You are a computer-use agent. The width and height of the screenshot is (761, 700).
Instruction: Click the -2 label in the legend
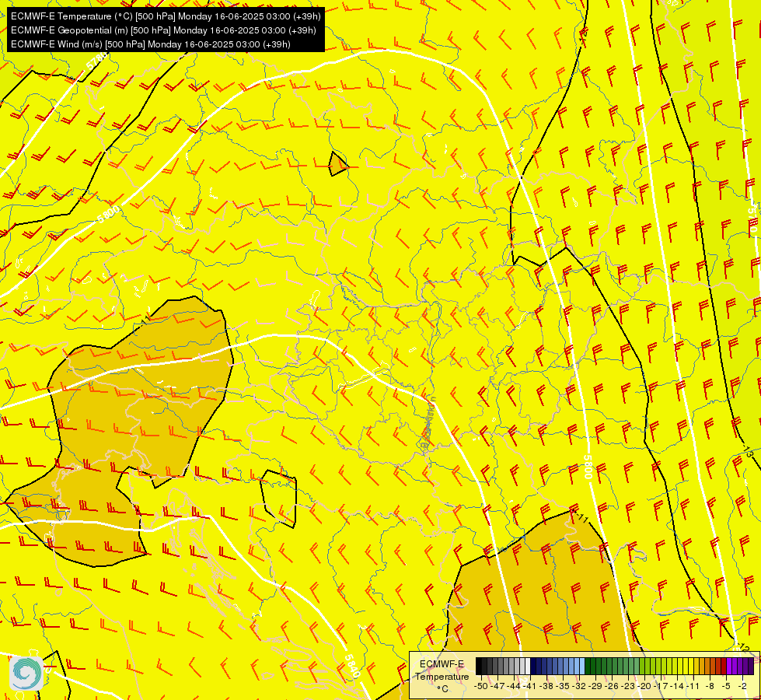click(x=742, y=686)
